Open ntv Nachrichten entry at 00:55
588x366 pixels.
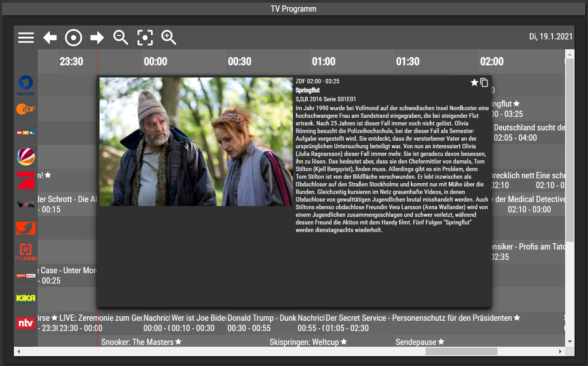point(311,323)
